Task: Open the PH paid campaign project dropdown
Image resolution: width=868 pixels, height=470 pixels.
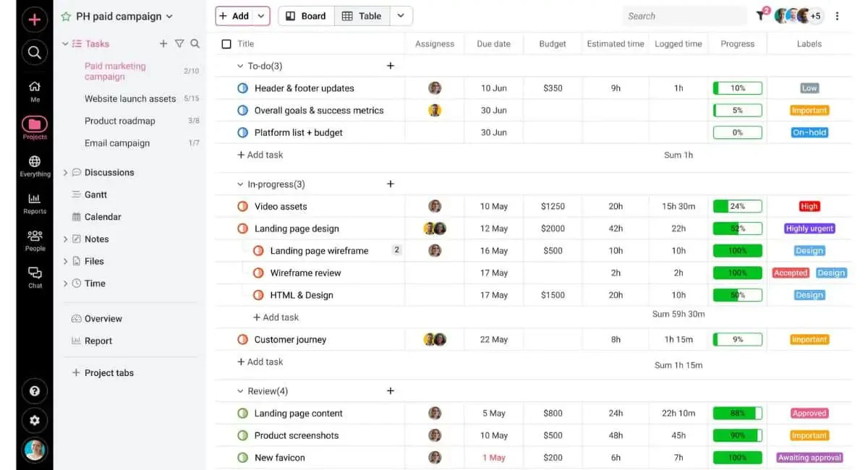Action: tap(169, 16)
